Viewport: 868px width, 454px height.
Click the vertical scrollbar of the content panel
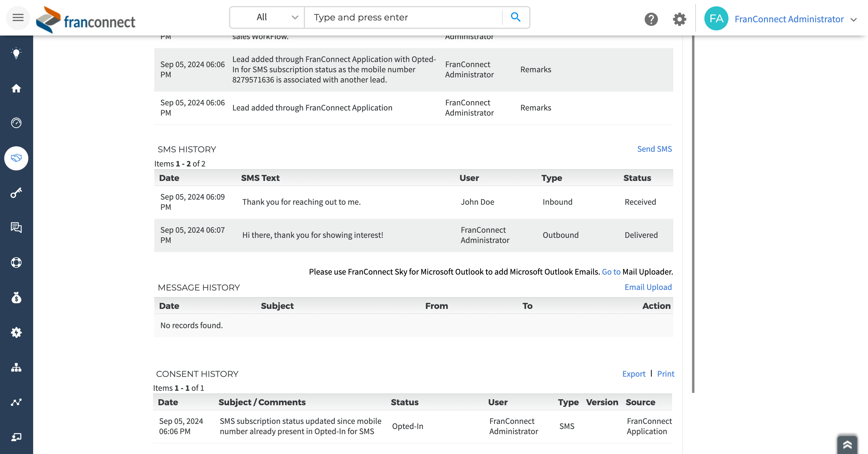tap(693, 214)
